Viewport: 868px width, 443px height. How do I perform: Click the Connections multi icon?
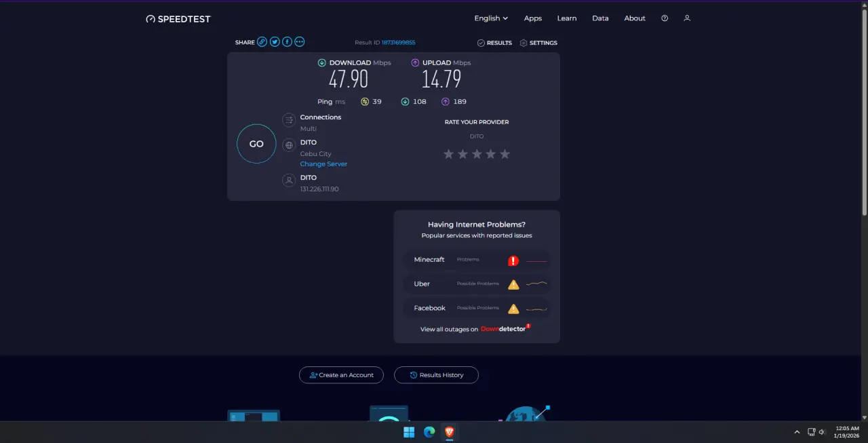point(289,120)
